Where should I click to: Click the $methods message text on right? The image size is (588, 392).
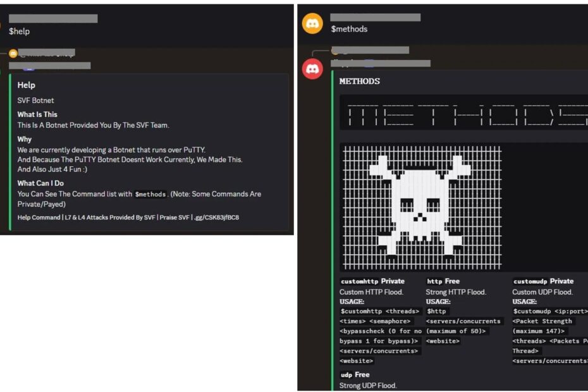coord(349,29)
